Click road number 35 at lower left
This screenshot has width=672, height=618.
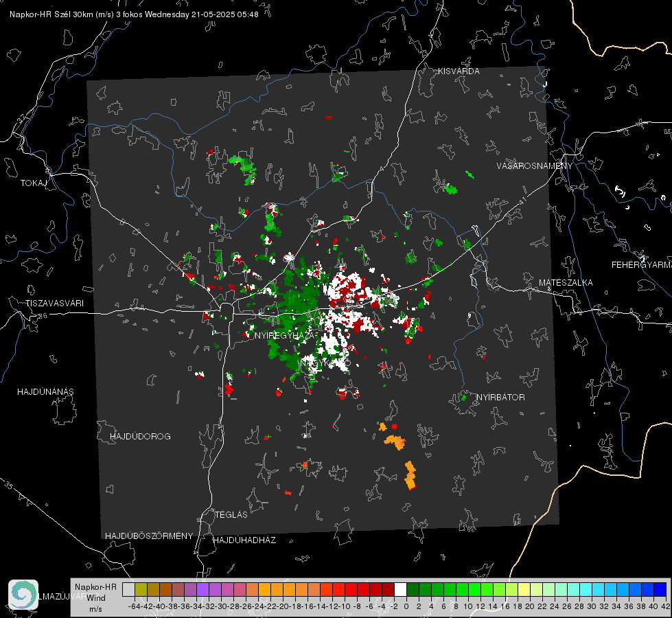(x=10, y=486)
